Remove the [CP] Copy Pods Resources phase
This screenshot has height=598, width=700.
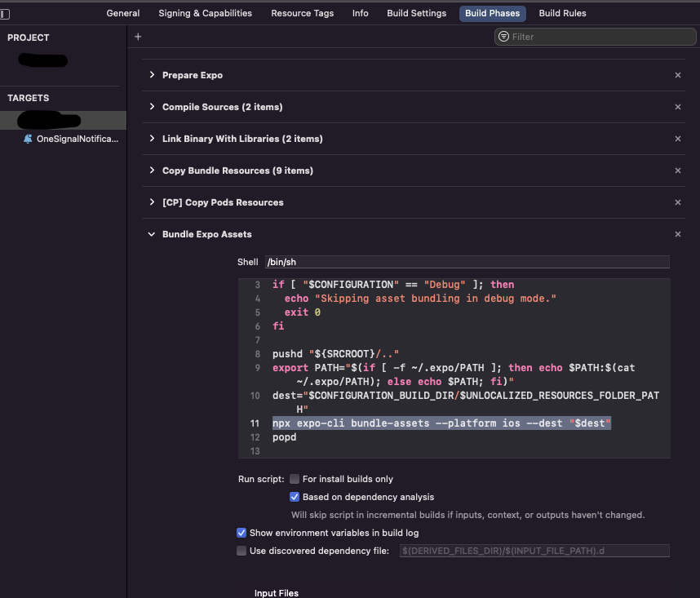coord(678,202)
